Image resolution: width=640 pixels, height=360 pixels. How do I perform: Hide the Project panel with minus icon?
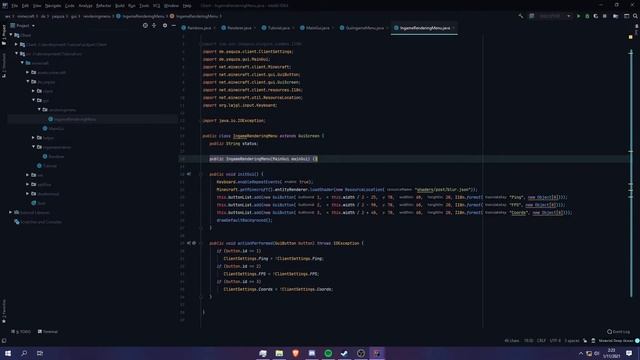[173, 25]
